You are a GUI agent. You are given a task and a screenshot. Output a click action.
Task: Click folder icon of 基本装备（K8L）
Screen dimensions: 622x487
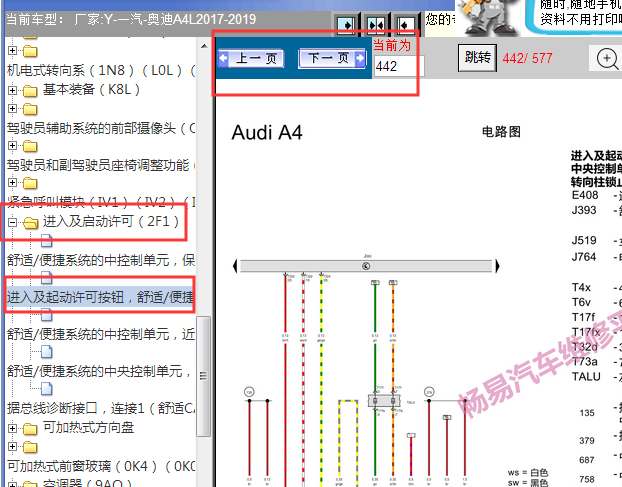click(x=30, y=91)
